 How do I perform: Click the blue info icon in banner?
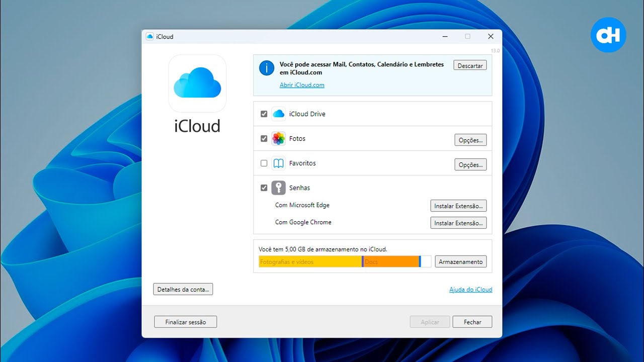267,68
